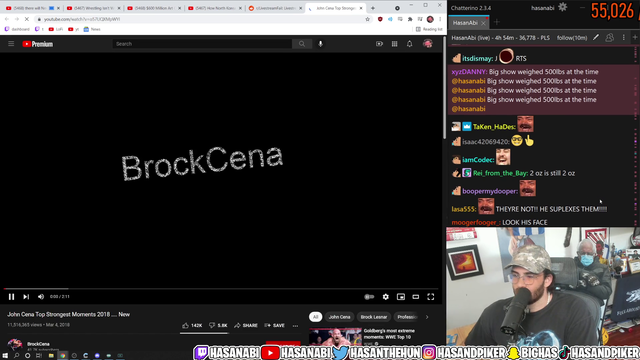Switch to the Wrestling Isn't tab

click(93, 8)
